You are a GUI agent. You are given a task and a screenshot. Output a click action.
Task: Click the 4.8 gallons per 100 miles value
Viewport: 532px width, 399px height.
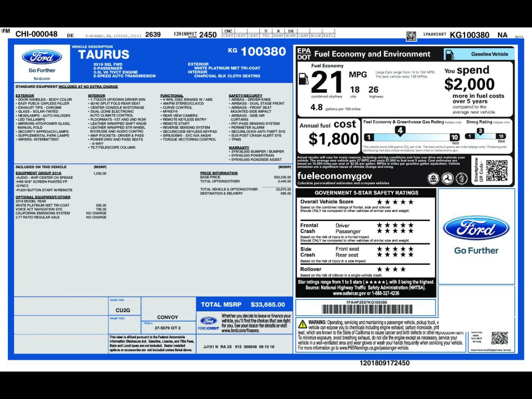click(x=316, y=107)
